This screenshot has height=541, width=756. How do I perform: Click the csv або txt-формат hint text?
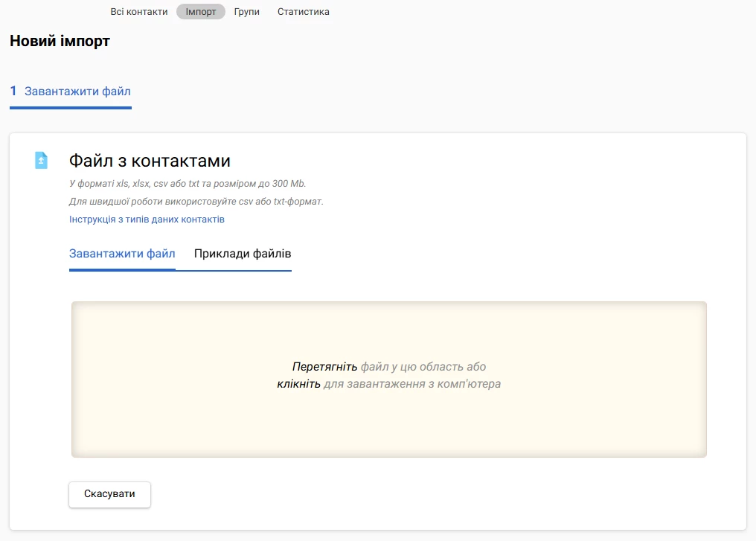[x=196, y=202]
